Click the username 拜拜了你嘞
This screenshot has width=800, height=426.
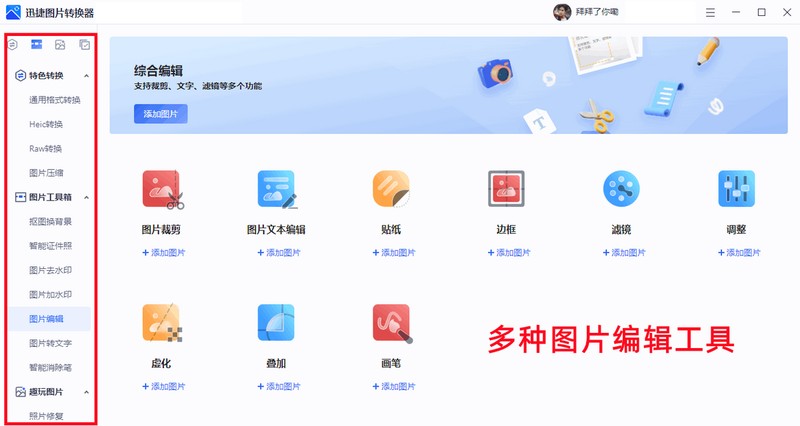597,12
